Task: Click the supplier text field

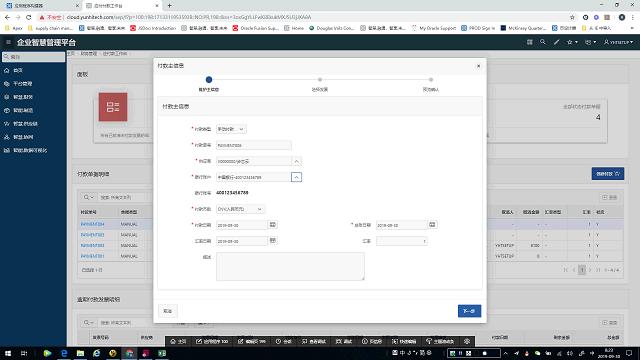Action: point(253,161)
